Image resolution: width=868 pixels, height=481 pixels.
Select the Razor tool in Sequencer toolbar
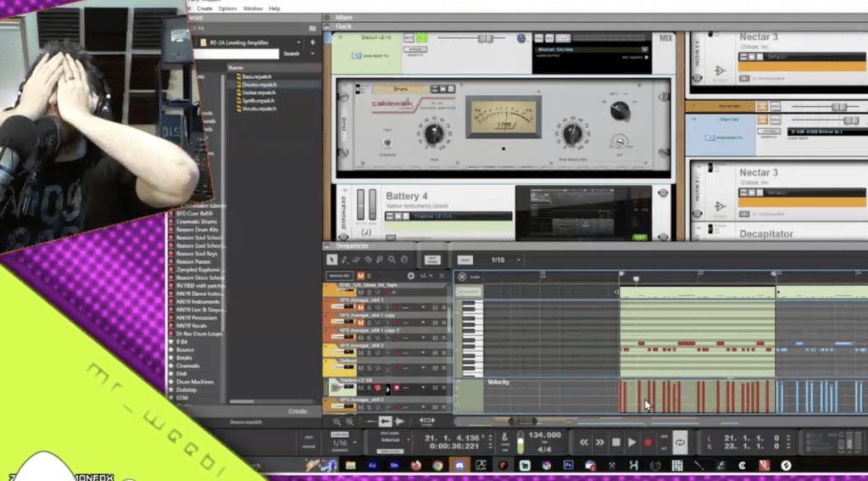coord(368,260)
